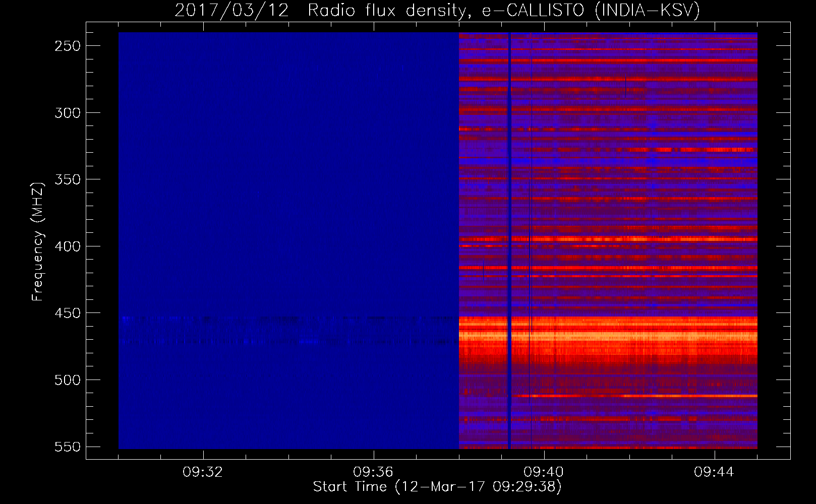The image size is (816, 504).
Task: Click the bright orange emission band near 465 MHz
Action: 608,335
